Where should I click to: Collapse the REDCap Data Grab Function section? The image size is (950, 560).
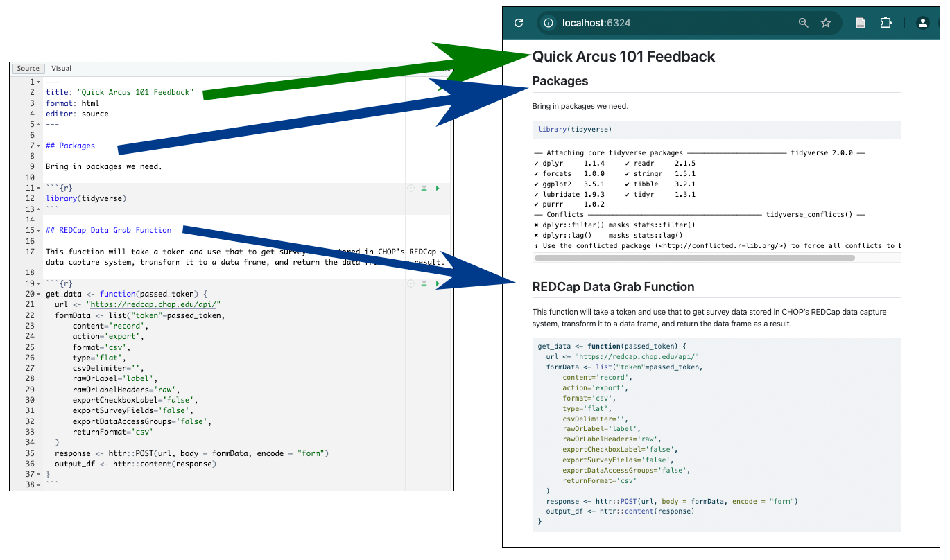coord(38,231)
